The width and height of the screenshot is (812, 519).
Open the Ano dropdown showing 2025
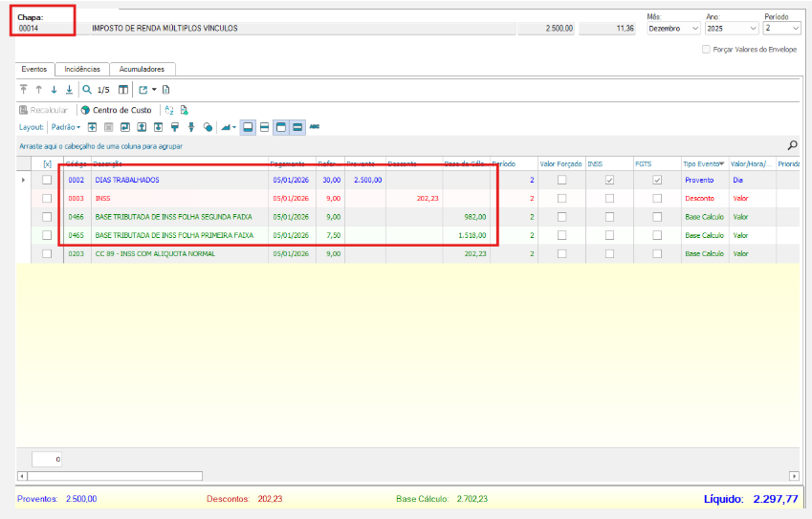732,29
